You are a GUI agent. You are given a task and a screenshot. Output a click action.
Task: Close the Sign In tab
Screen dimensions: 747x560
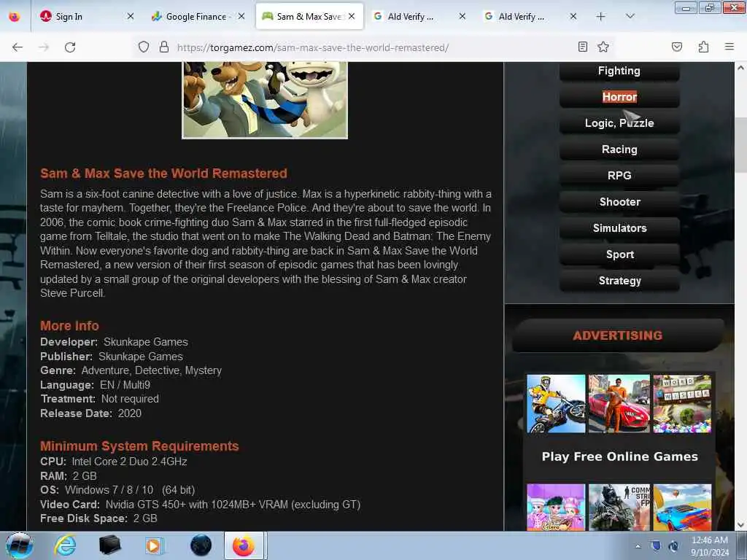pyautogui.click(x=131, y=16)
